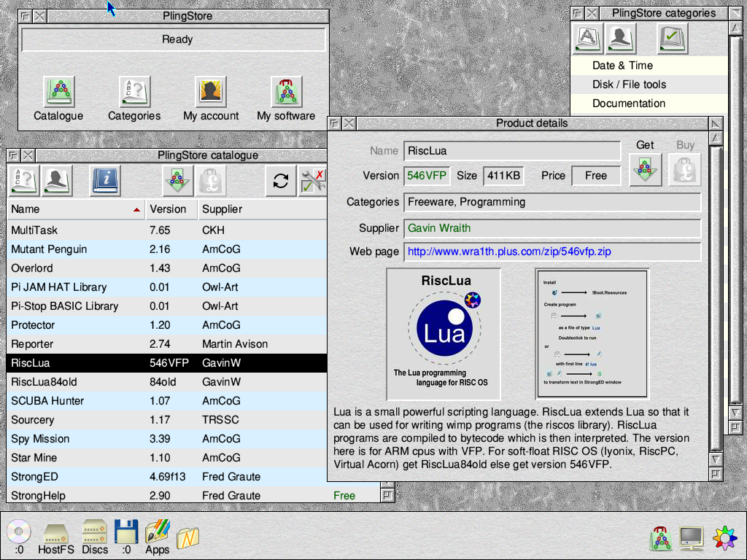Open the settings tools icon in catalogue toolbar

point(314,180)
